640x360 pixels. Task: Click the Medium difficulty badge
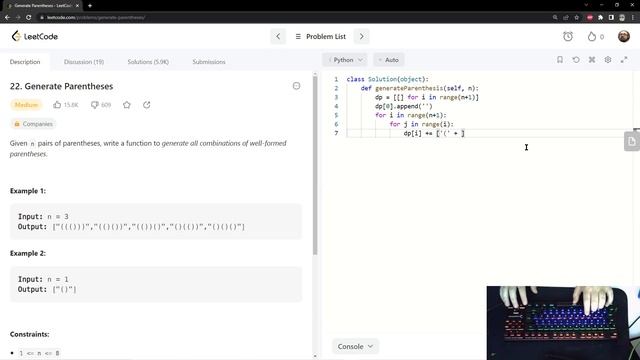pos(26,105)
